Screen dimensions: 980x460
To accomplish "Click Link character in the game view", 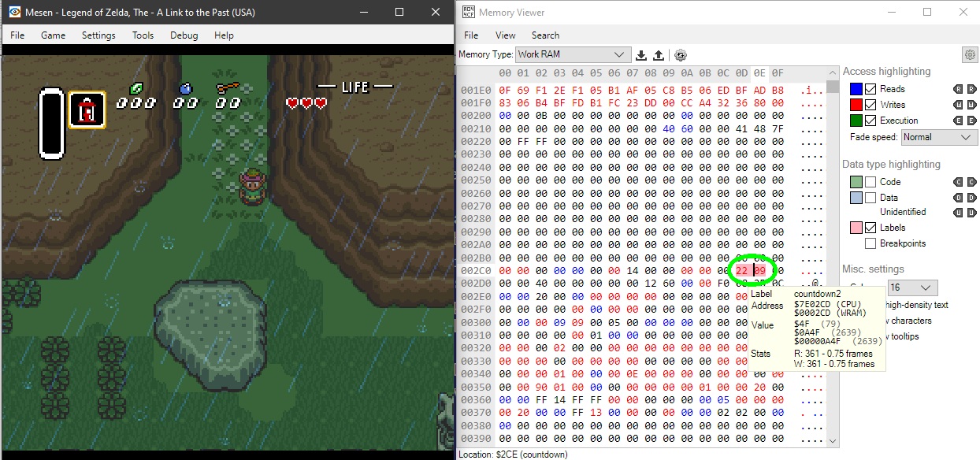I will click(x=251, y=187).
